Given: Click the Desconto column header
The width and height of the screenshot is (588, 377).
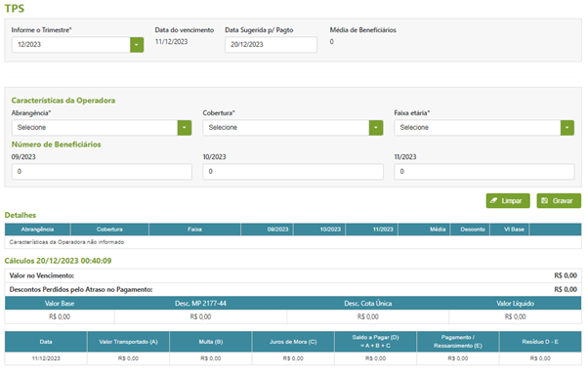Looking at the screenshot, I should pyautogui.click(x=473, y=230).
